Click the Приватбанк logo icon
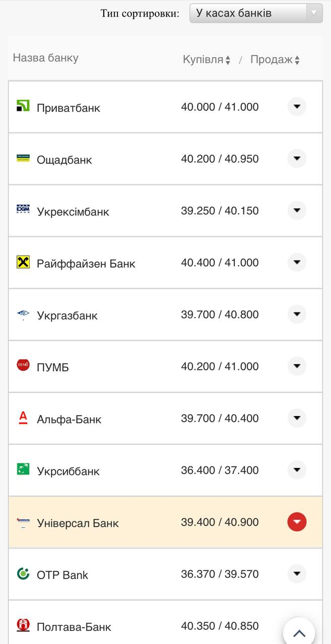The height and width of the screenshot is (644, 331). click(23, 106)
